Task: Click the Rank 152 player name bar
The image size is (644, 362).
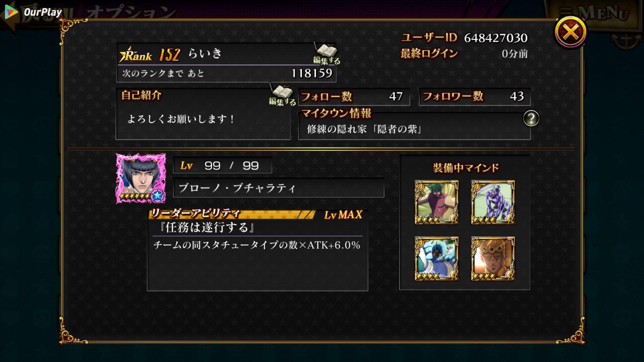Action: click(226, 54)
